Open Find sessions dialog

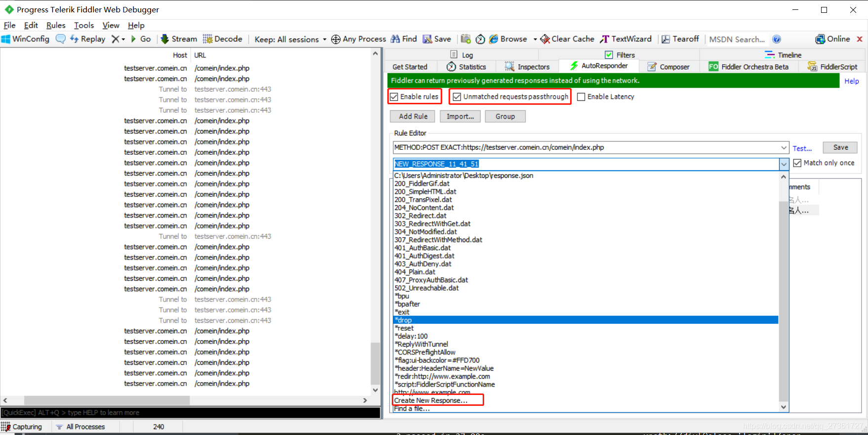pyautogui.click(x=404, y=39)
